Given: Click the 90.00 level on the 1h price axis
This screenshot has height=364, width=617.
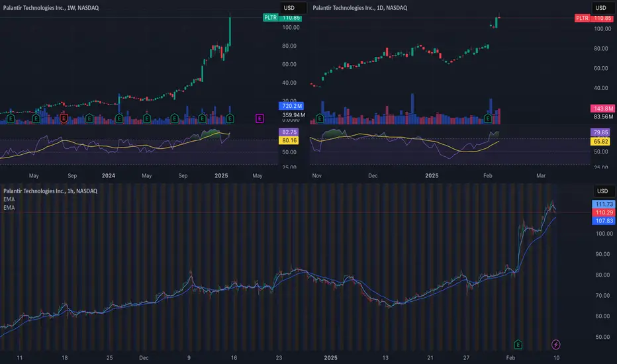Looking at the screenshot, I should pos(604,254).
